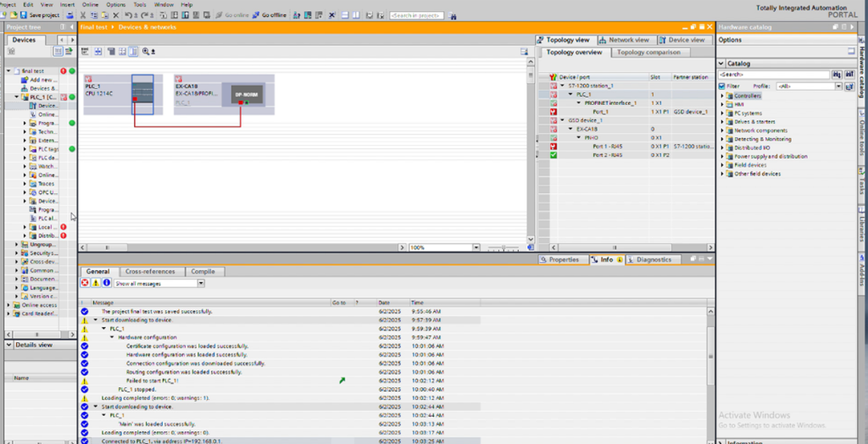Click the first icon in the topology view toolbar

pyautogui.click(x=86, y=51)
